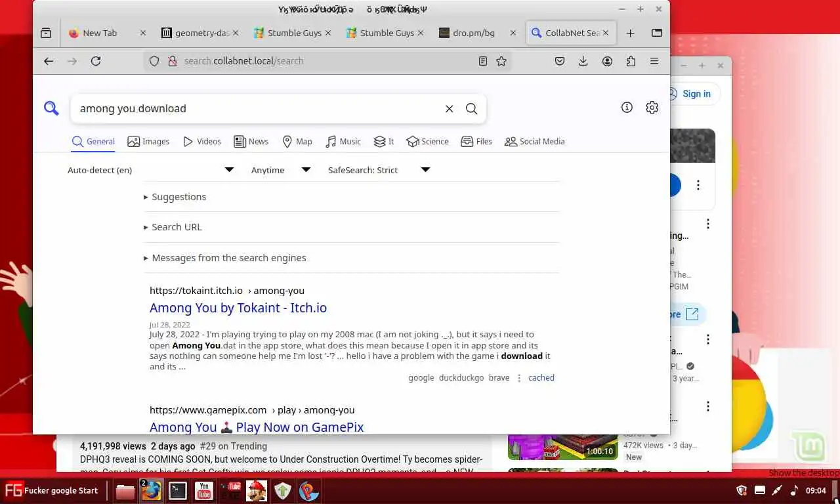The height and width of the screenshot is (504, 840).
Task: Switch to the Science search category
Action: [x=427, y=142]
